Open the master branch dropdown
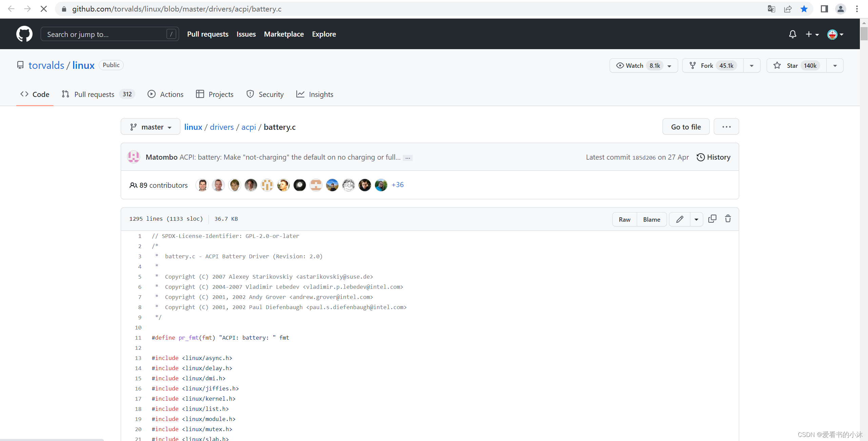 click(x=151, y=126)
